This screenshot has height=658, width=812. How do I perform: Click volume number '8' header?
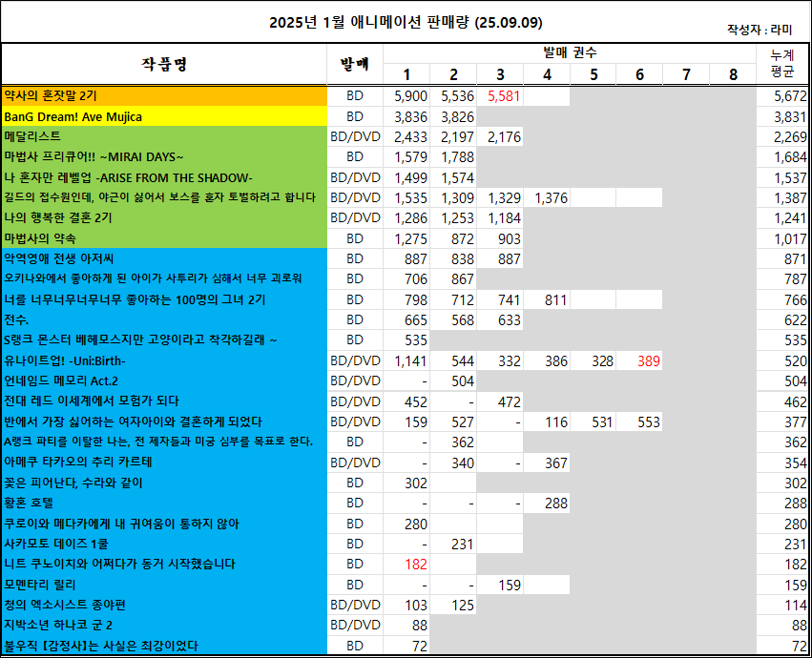tap(734, 74)
